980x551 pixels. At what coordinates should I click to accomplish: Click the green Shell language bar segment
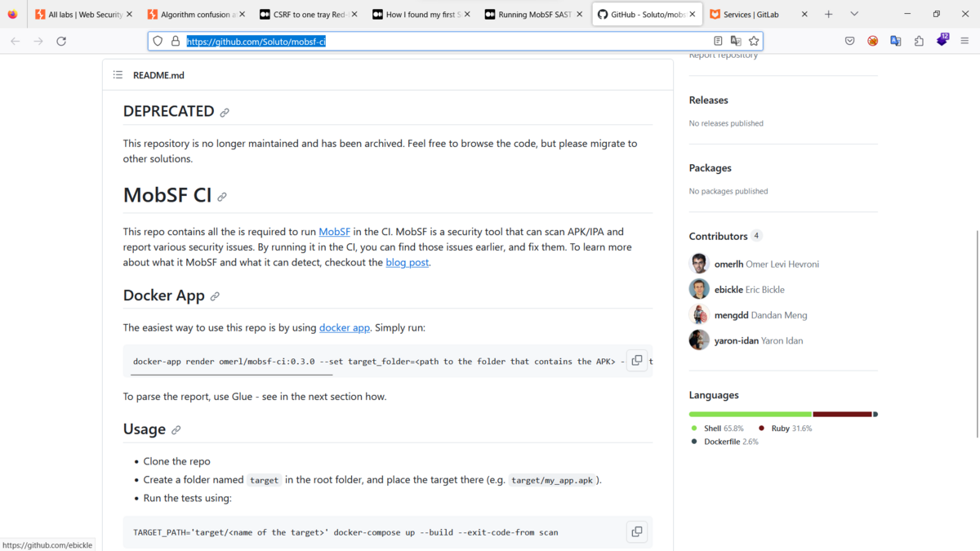click(750, 414)
